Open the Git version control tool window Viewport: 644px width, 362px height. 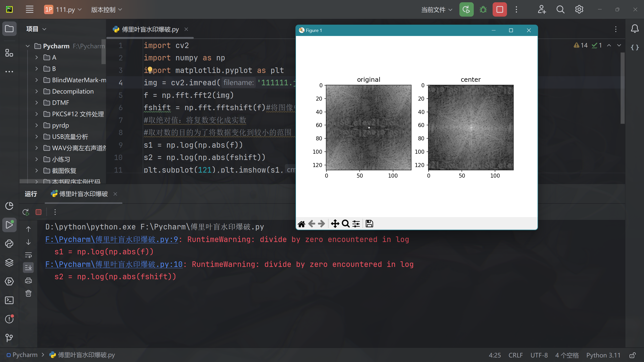[x=9, y=338]
